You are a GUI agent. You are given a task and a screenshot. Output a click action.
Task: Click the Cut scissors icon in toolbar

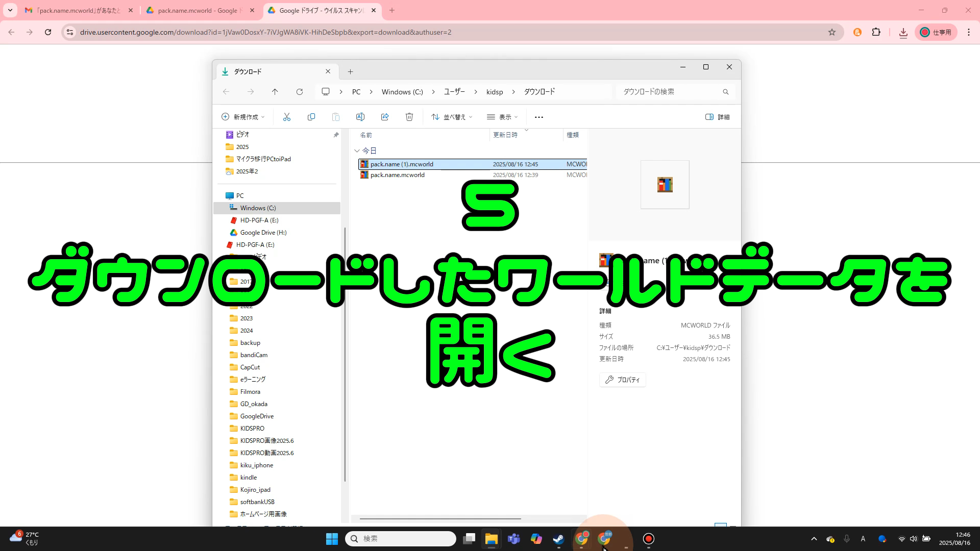click(286, 117)
